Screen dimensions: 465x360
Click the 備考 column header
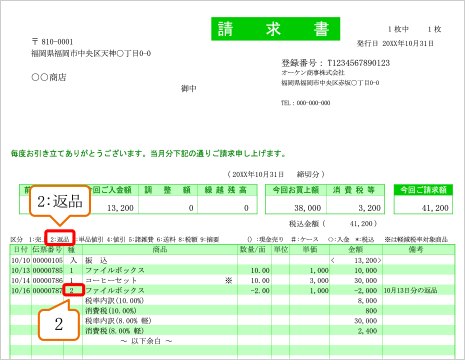pyautogui.click(x=418, y=249)
